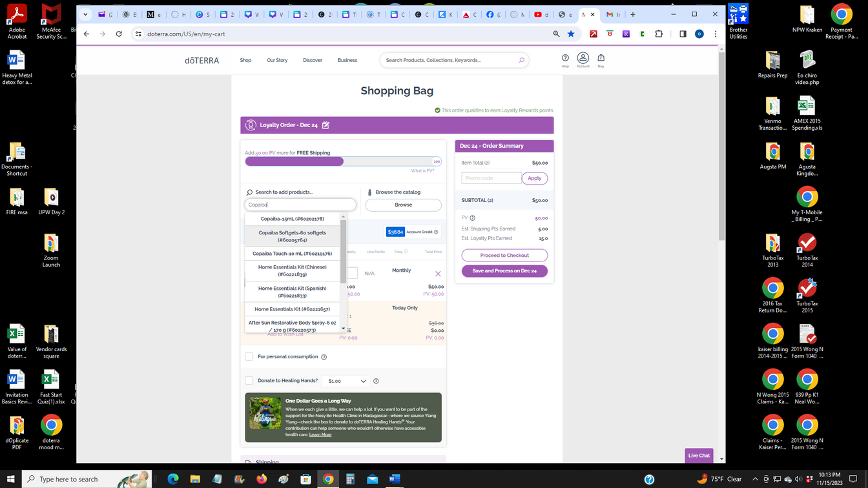
Task: Click the edit icon next to Loyalty Order - Dec 24
Action: (325, 125)
